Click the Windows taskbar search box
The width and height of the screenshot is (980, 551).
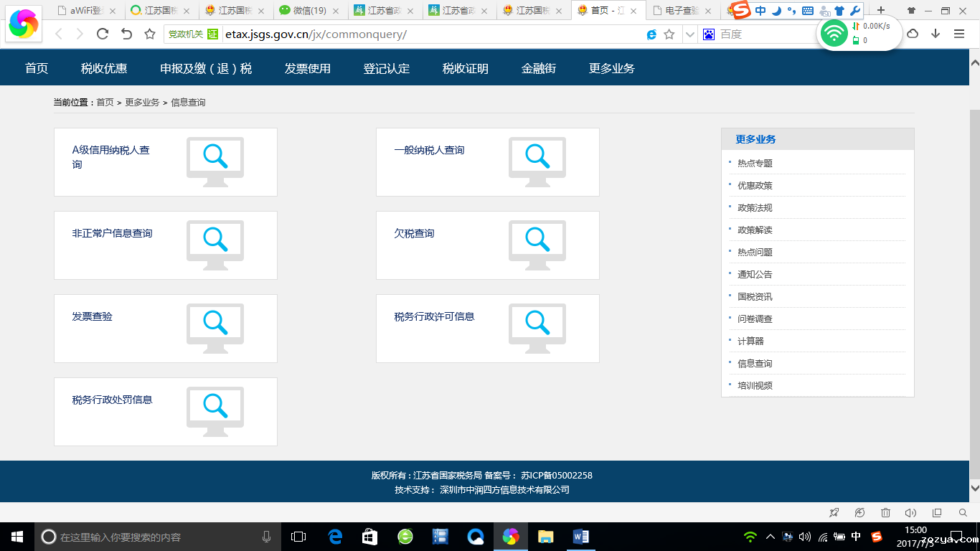(x=158, y=537)
